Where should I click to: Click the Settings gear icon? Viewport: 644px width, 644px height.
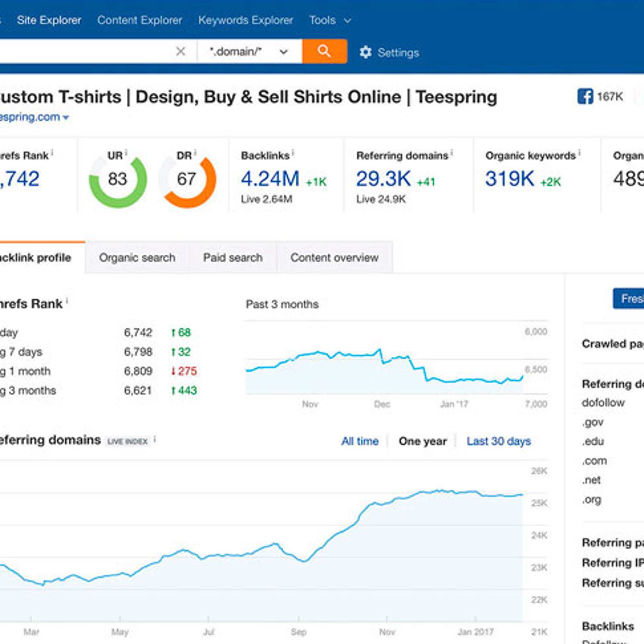point(365,52)
